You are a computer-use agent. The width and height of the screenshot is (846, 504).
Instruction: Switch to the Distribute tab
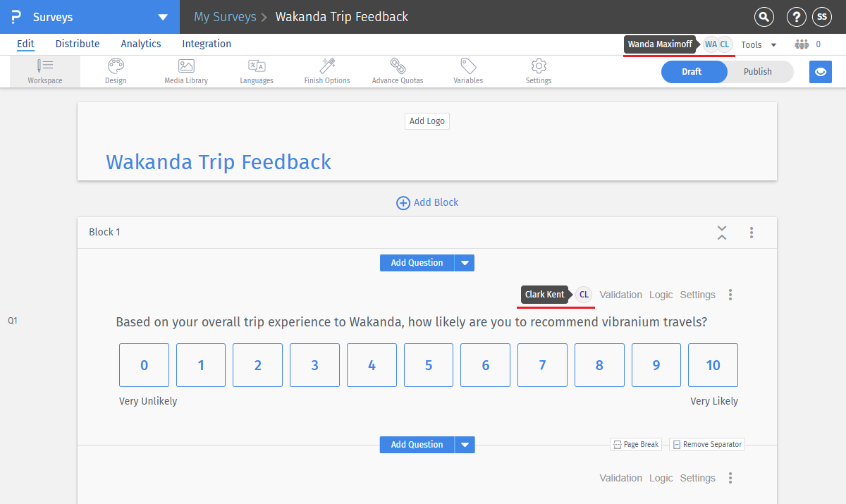[78, 44]
